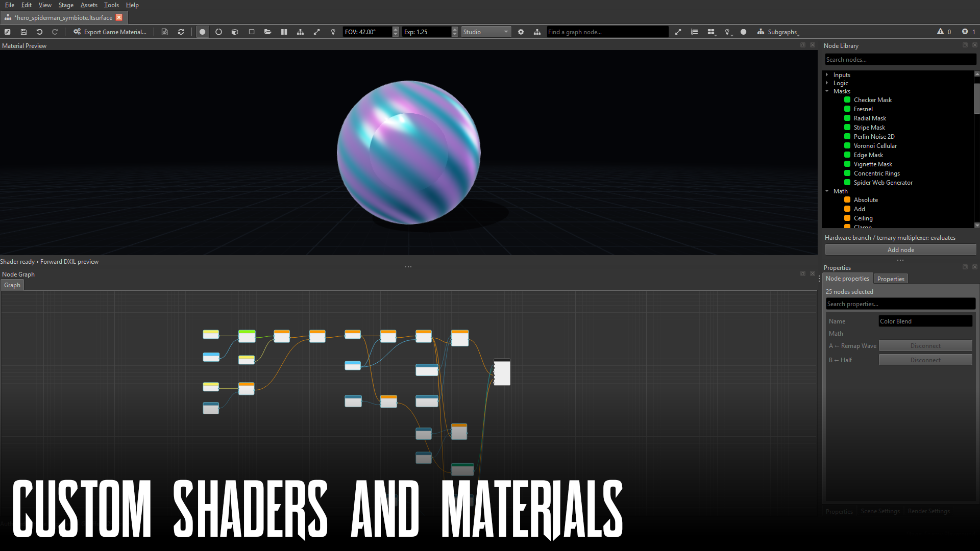
Task: Select the plane preview mesh icon
Action: click(x=251, y=32)
